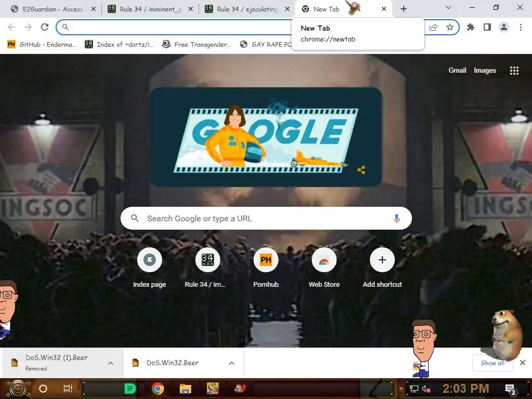Close the E2Guardian tab
The image size is (532, 399).
94,9
